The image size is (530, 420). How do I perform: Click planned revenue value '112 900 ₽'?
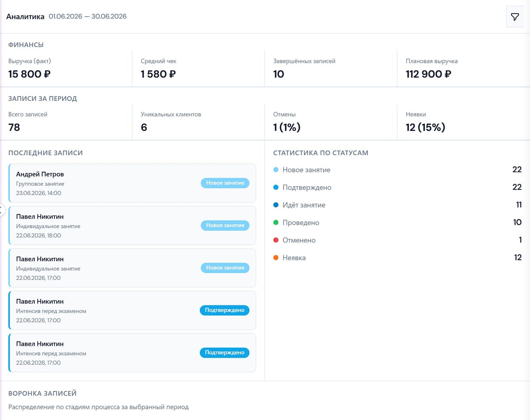tap(429, 74)
